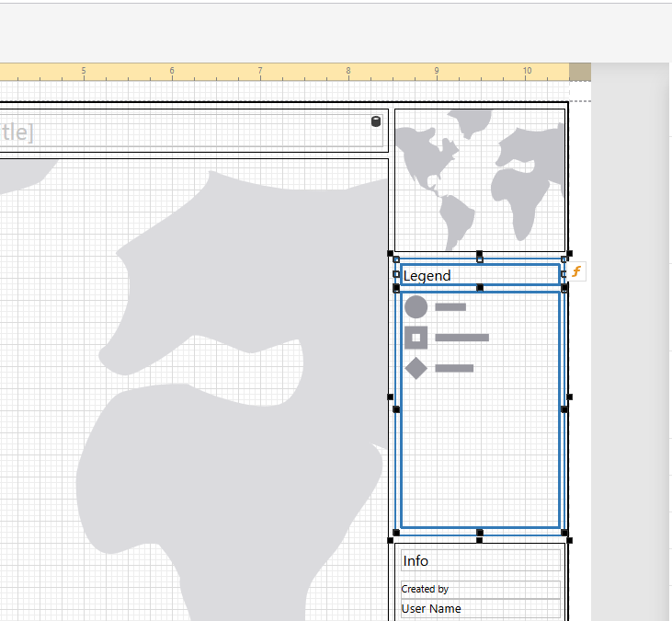
Task: Click the right-middle handle of legend selection
Action: coord(569,397)
